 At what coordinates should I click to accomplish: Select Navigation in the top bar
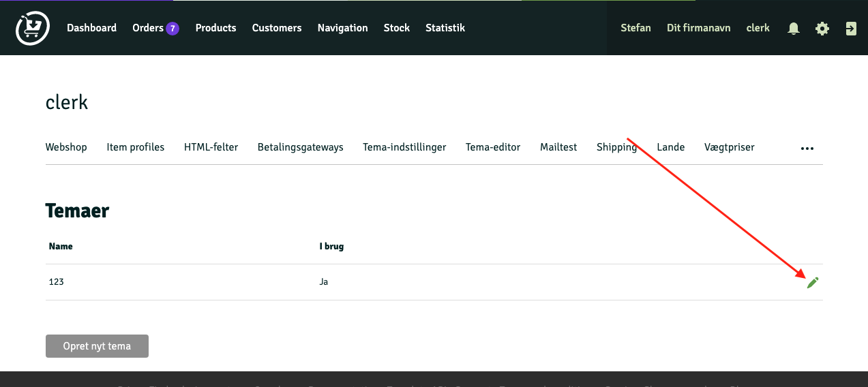click(342, 28)
